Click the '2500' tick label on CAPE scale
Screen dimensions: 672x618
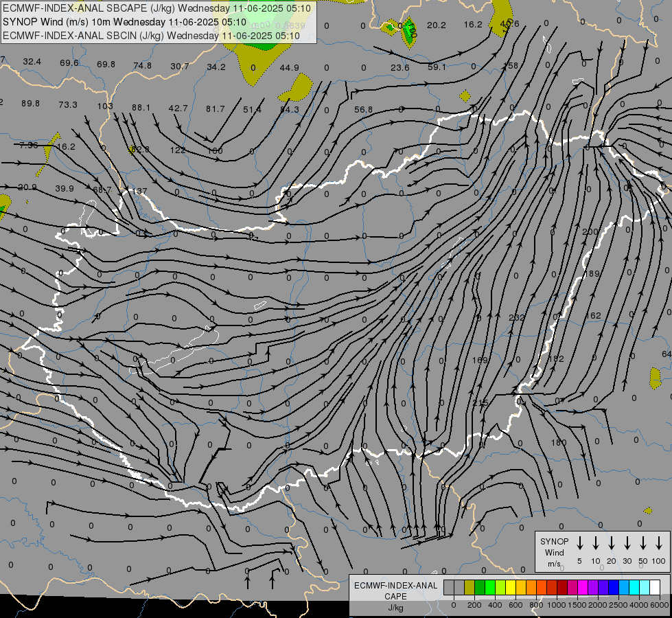(x=618, y=605)
